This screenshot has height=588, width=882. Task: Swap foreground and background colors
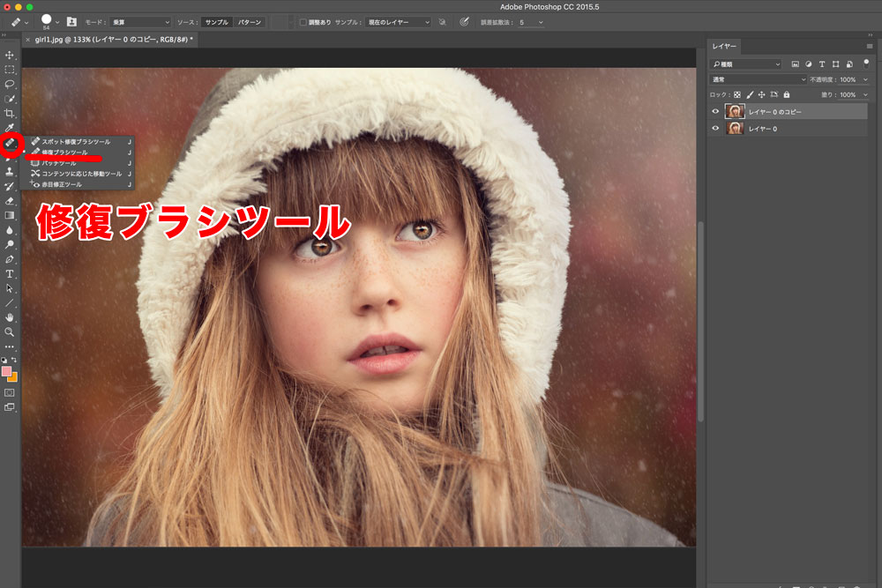pos(14,360)
